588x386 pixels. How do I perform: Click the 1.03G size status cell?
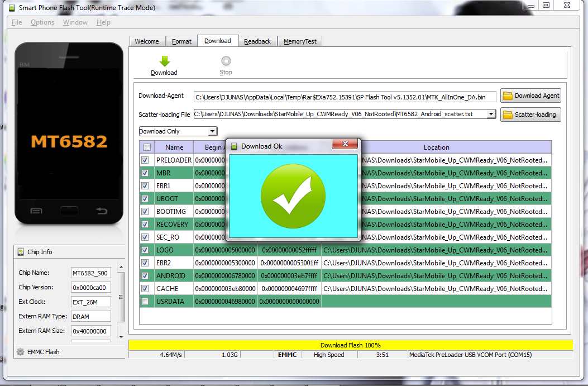212,355
